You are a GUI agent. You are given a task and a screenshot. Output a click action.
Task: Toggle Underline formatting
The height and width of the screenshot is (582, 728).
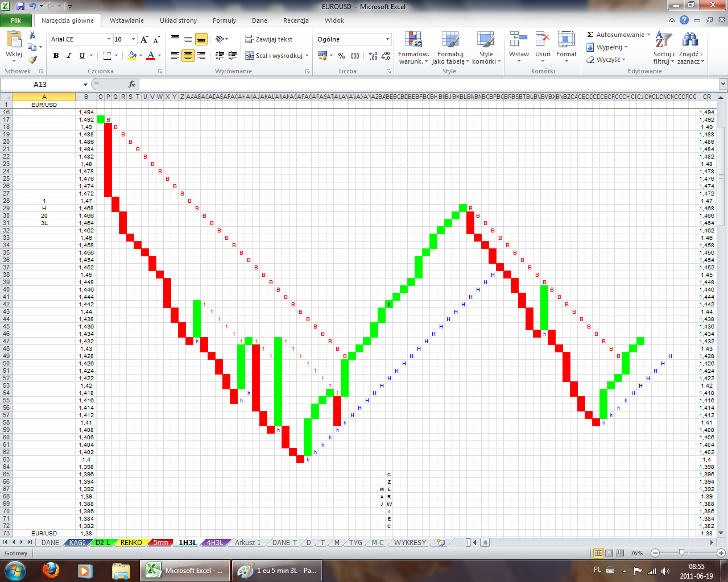(x=82, y=56)
